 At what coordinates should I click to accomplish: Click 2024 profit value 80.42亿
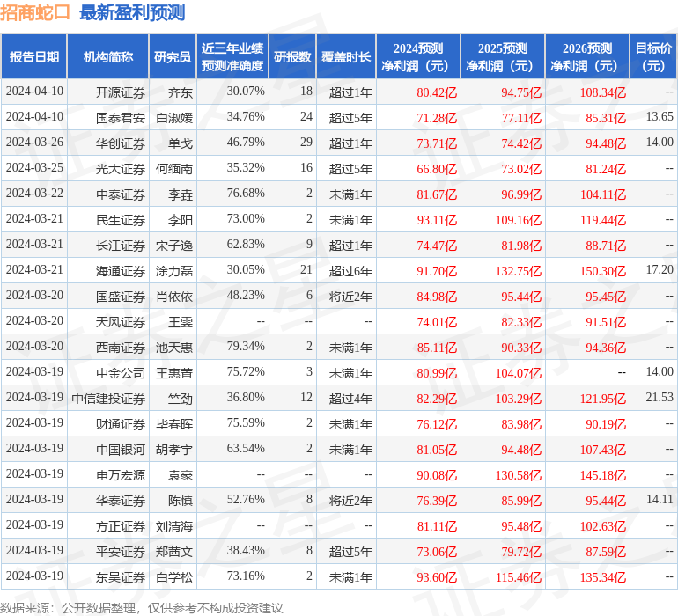click(x=437, y=92)
